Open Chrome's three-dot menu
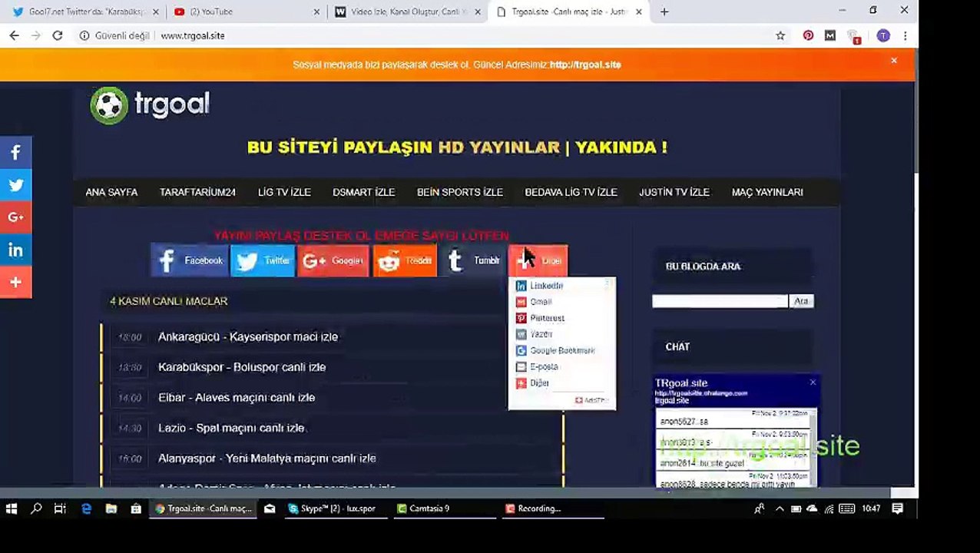980x553 pixels. (x=905, y=35)
